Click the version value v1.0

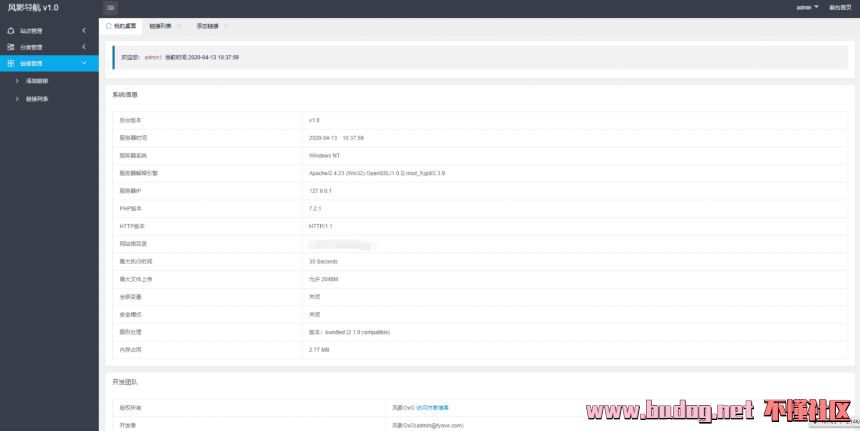[x=314, y=120]
